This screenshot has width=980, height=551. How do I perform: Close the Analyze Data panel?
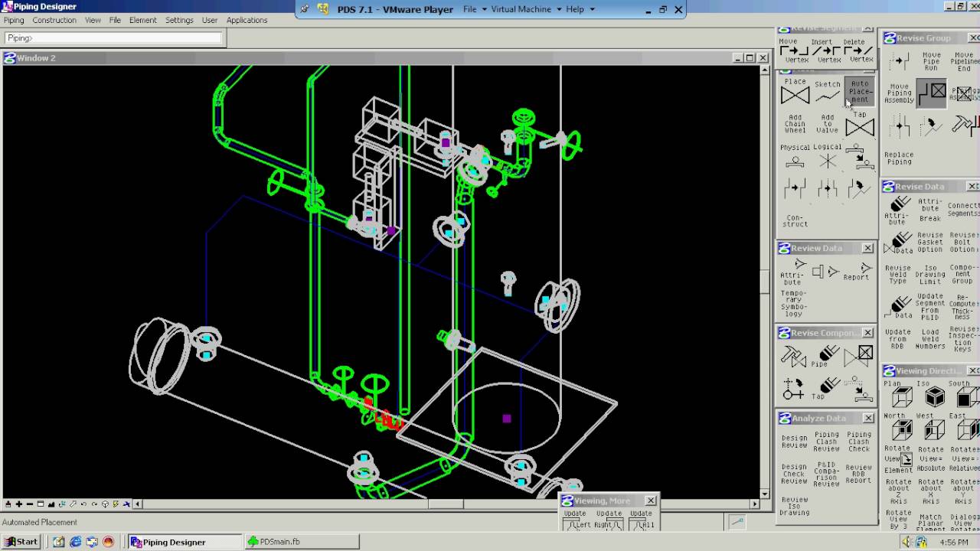[867, 418]
